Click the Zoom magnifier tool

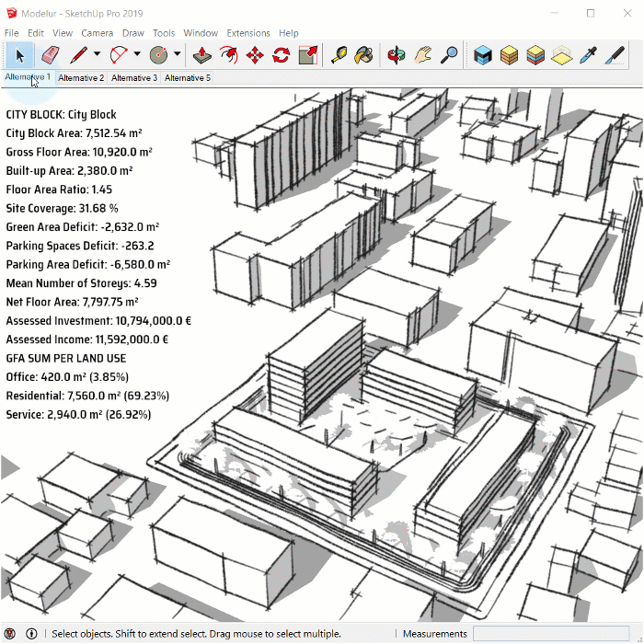coord(449,54)
